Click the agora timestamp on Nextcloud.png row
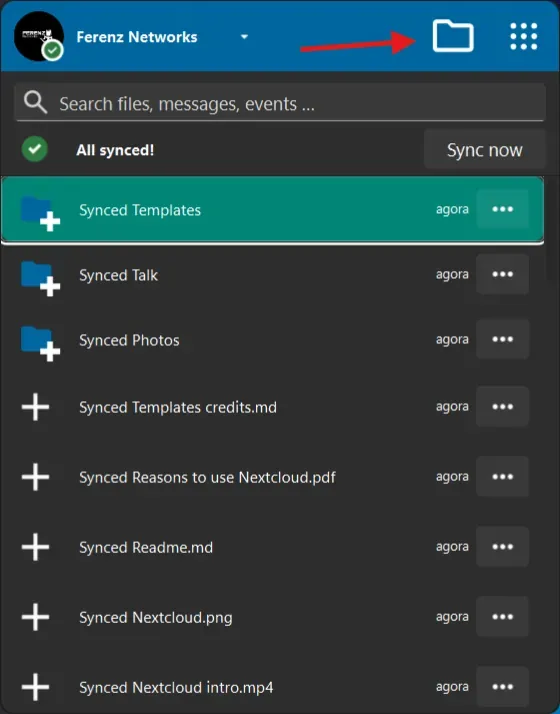The width and height of the screenshot is (560, 714). point(452,618)
